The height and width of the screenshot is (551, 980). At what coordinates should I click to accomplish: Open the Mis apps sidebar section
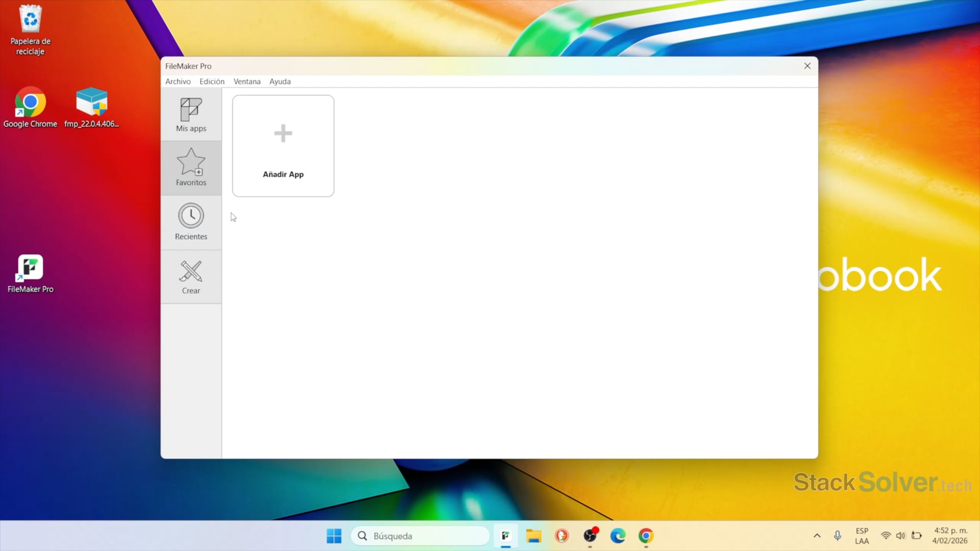tap(191, 115)
